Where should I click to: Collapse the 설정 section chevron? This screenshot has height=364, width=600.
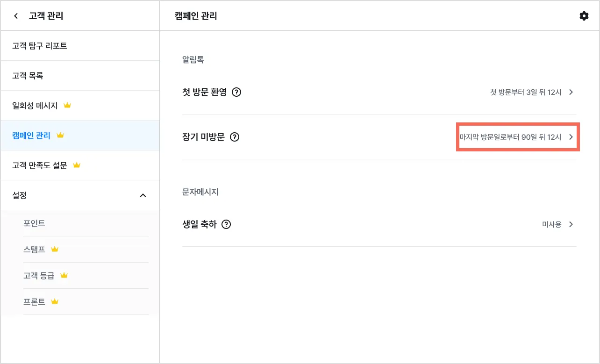point(143,195)
